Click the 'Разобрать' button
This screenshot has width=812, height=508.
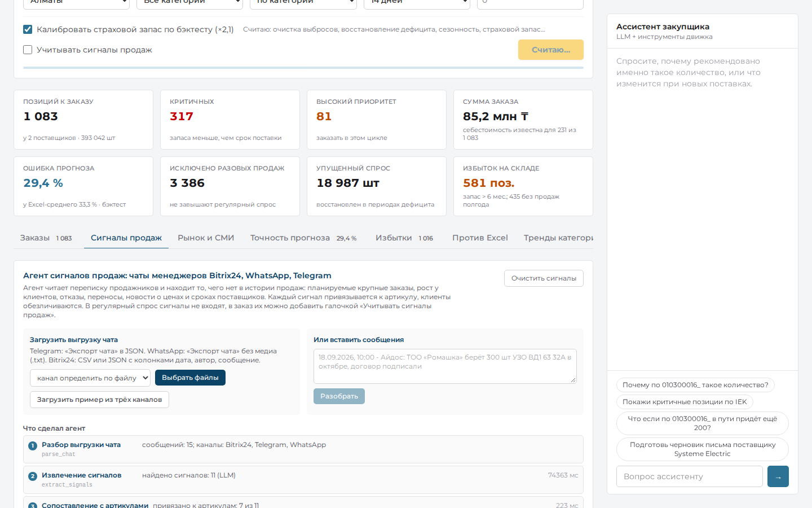(x=339, y=396)
